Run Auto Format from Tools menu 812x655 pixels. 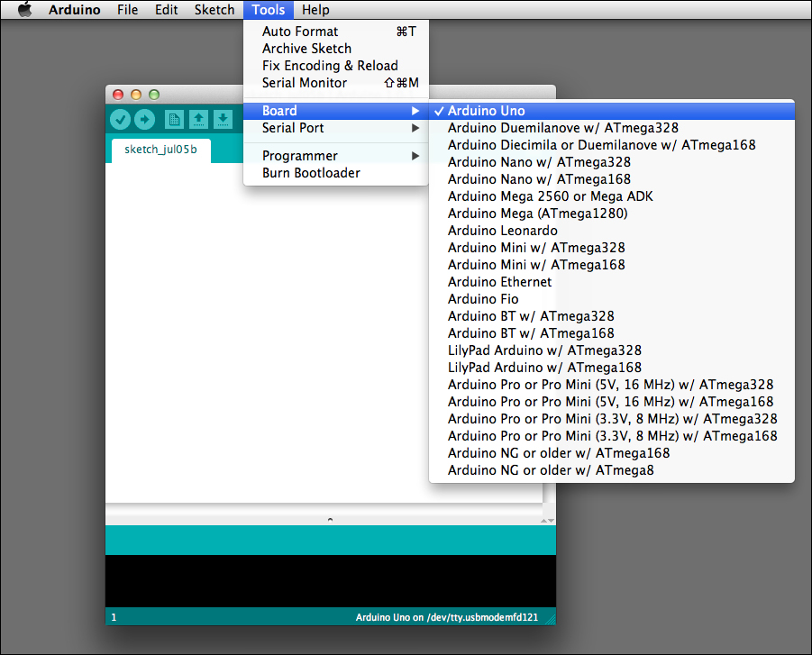coord(300,32)
